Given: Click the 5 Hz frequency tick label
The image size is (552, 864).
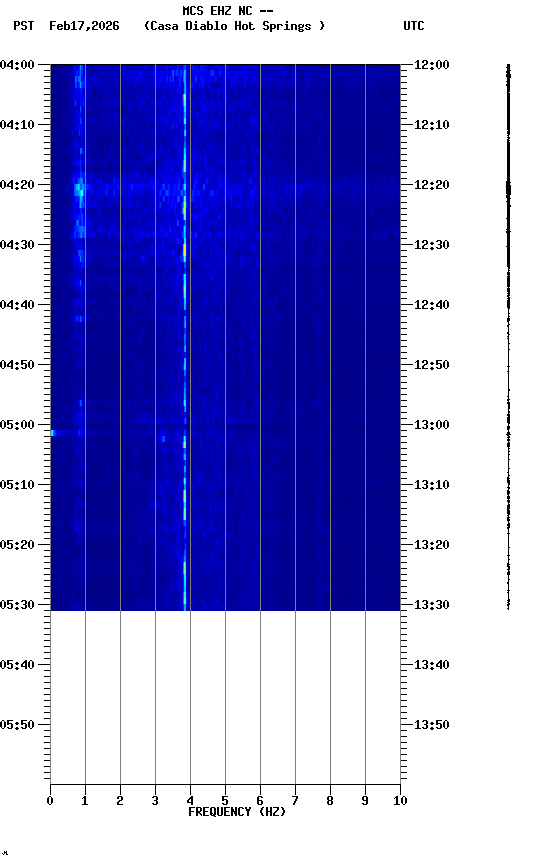Looking at the screenshot, I should (x=225, y=801).
